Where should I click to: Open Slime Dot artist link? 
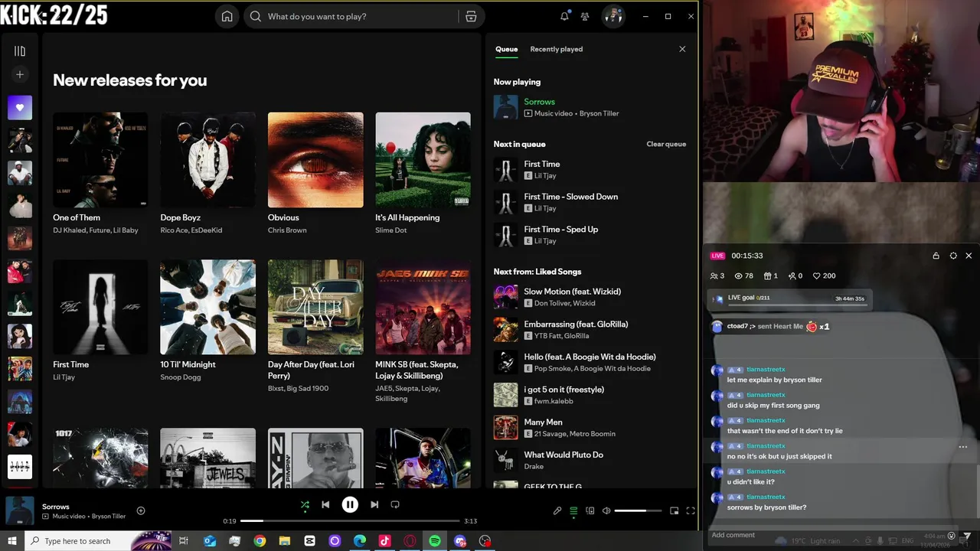click(x=391, y=230)
